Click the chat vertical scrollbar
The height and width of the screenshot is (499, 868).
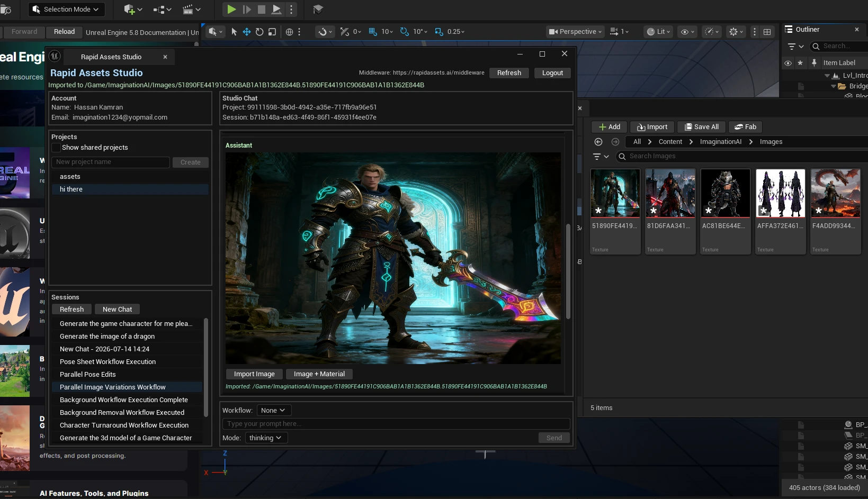(x=568, y=271)
